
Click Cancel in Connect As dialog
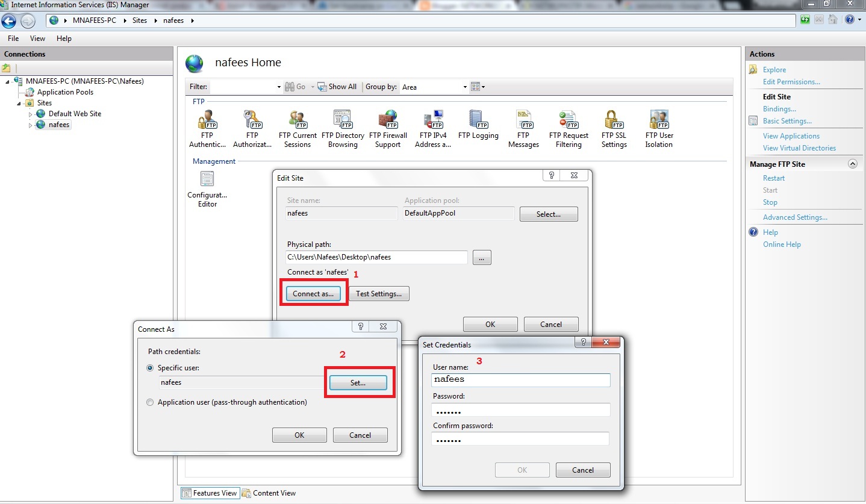coord(360,435)
